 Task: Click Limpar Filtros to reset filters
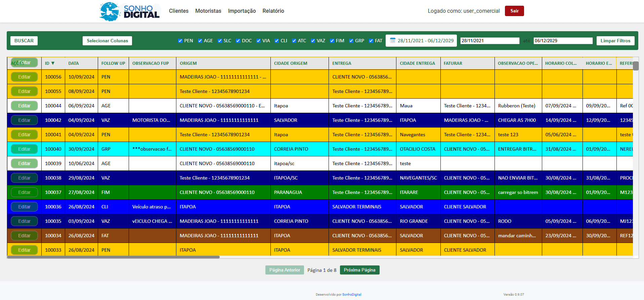[x=615, y=41]
